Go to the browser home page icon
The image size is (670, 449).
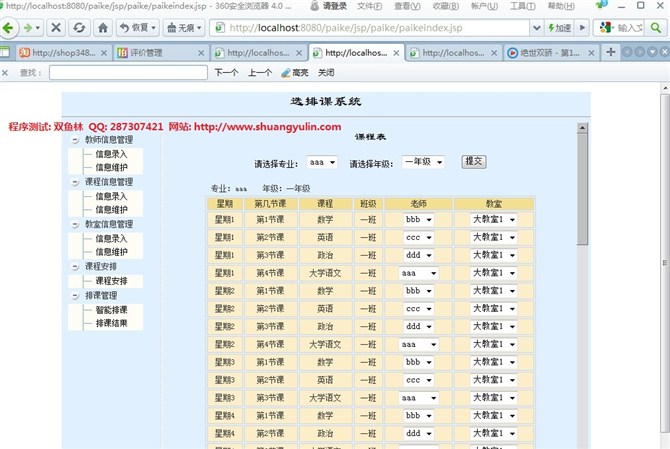[x=103, y=28]
